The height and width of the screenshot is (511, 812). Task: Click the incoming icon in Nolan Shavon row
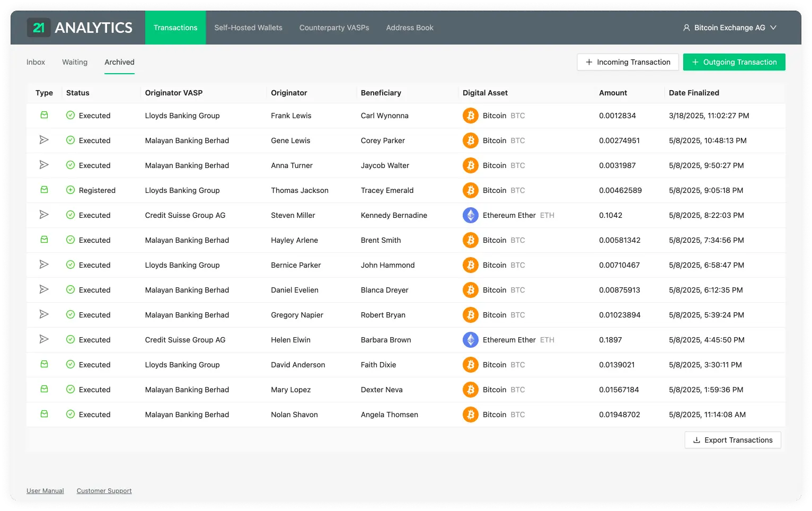pyautogui.click(x=45, y=414)
